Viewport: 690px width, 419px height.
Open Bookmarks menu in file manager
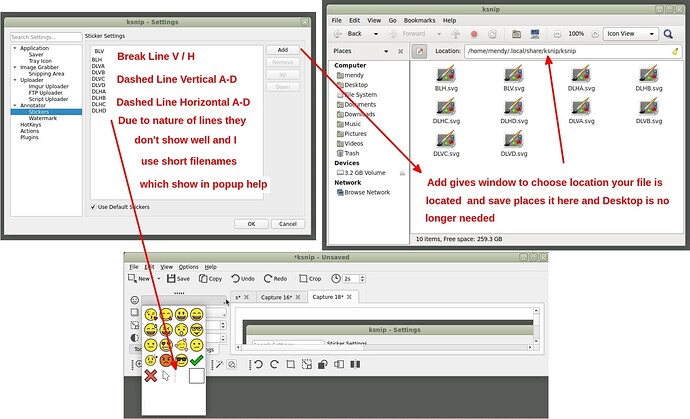419,20
